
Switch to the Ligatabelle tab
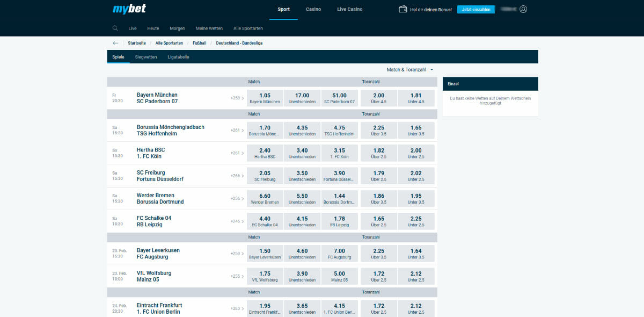(x=178, y=57)
